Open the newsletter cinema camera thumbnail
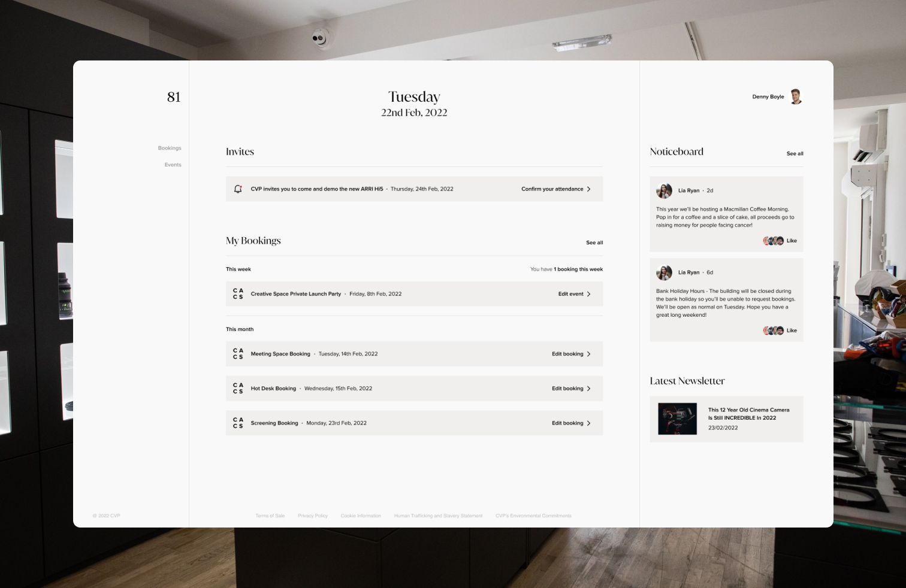 point(677,419)
